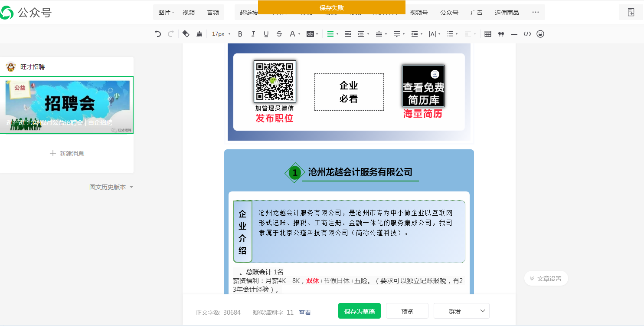Click the 查看 suspected typos link
Image resolution: width=644 pixels, height=326 pixels.
click(x=305, y=313)
